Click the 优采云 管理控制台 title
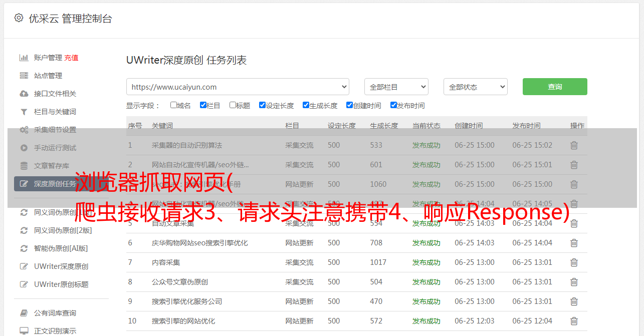The height and width of the screenshot is (336, 644). (x=70, y=19)
